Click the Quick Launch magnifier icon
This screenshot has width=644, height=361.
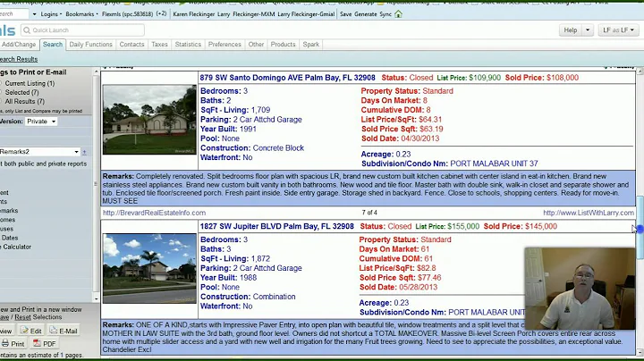coord(27,30)
